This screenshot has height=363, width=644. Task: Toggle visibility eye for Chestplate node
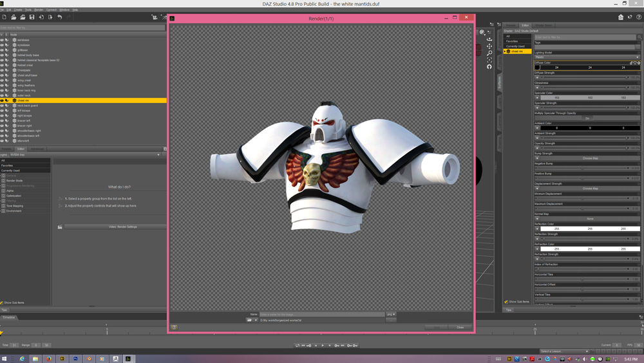(2, 70)
